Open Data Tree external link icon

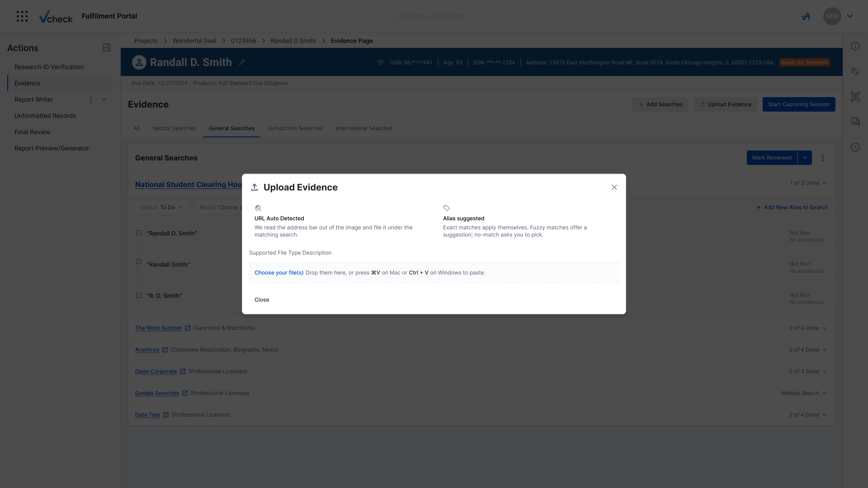[166, 415]
